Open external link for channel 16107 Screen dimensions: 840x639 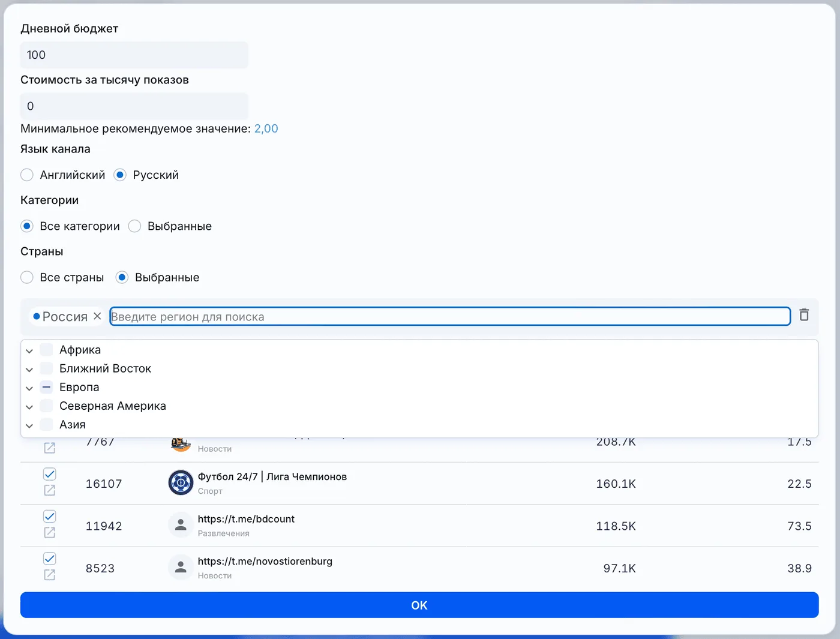pos(50,490)
